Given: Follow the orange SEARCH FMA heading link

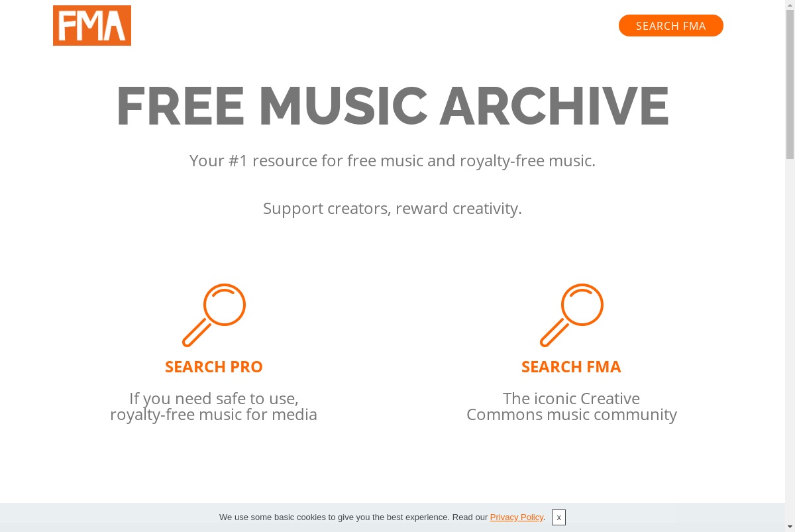Looking at the screenshot, I should (571, 366).
